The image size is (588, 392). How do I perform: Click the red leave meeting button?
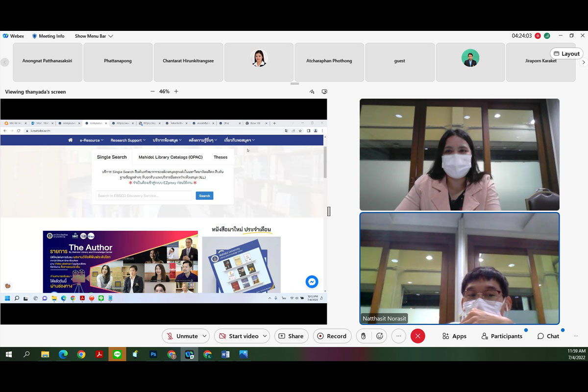[417, 336]
